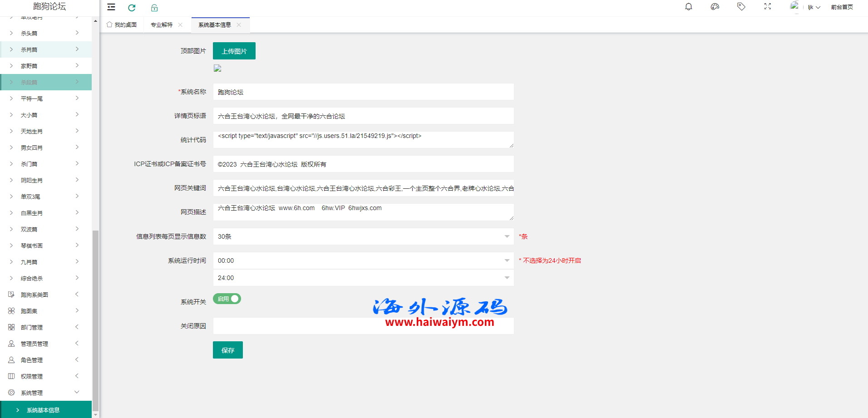Toggle the 系统开关 启用 switch
The width and height of the screenshot is (868, 418).
227,299
